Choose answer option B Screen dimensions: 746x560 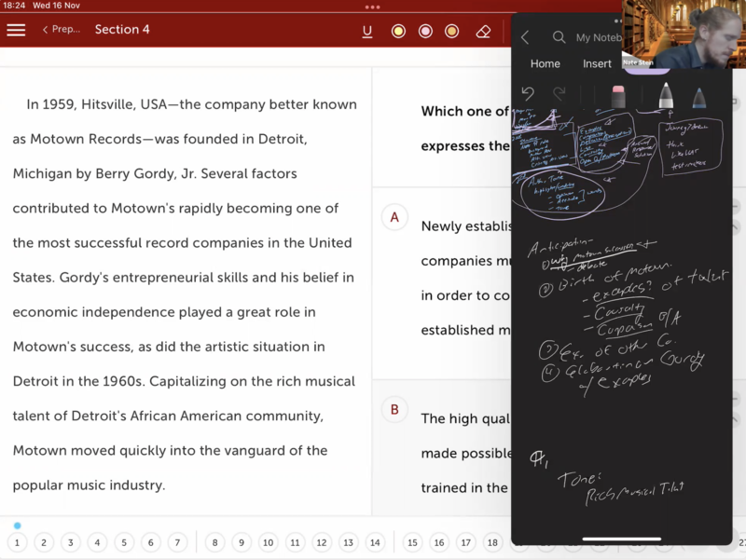(394, 409)
